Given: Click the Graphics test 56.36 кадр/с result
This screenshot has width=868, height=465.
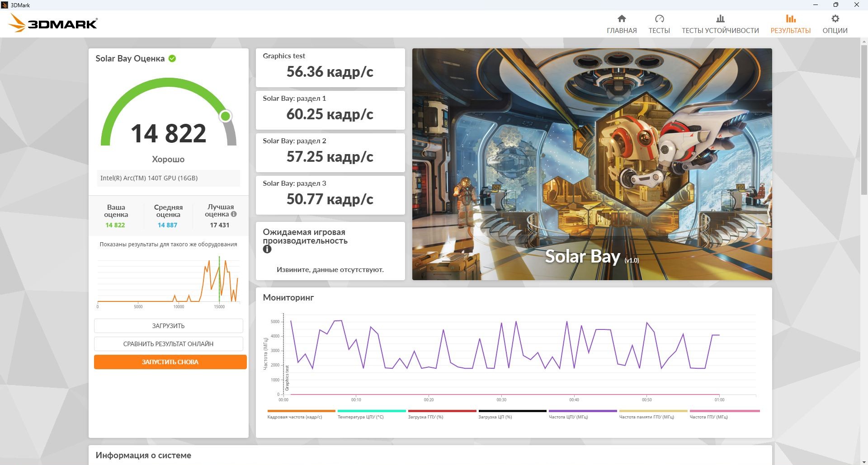Looking at the screenshot, I should [330, 72].
